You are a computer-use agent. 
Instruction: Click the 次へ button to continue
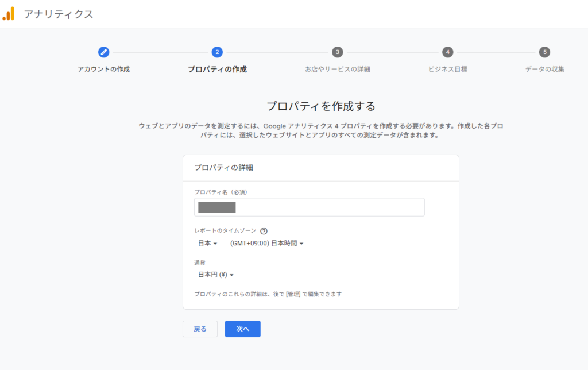242,329
